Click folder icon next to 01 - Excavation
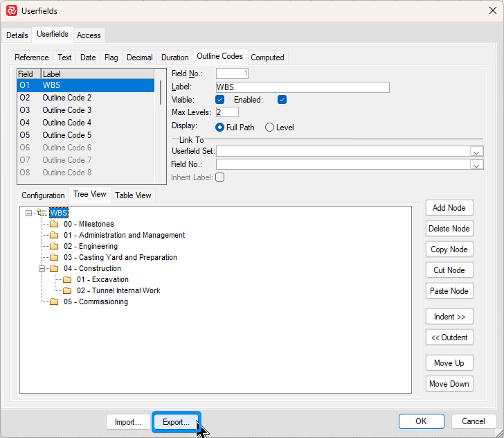Viewport: 504px width, 438px height. [x=67, y=279]
